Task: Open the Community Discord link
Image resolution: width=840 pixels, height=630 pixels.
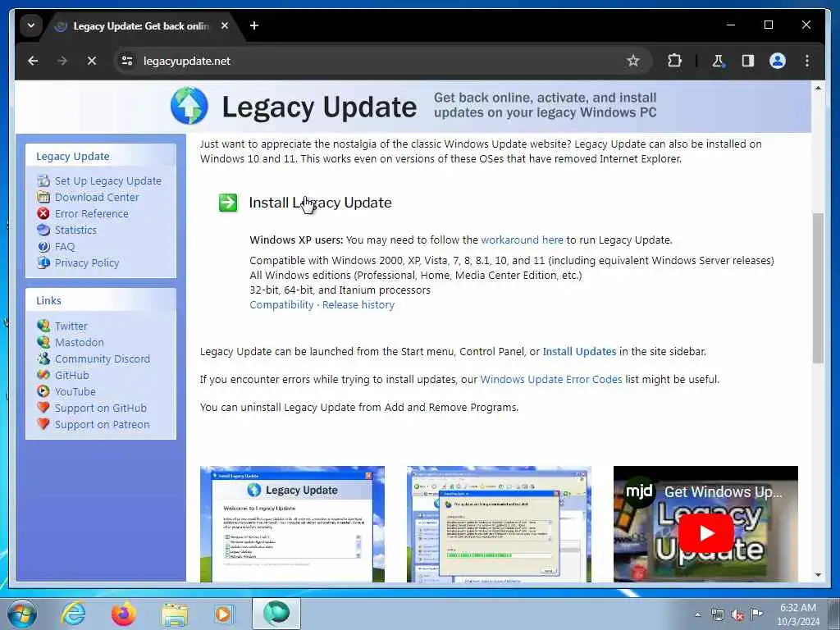Action: [103, 359]
